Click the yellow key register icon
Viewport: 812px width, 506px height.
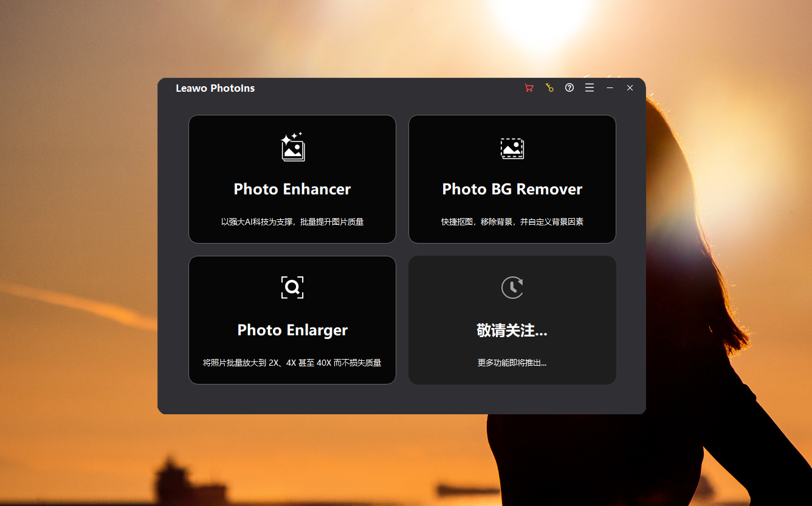click(549, 88)
